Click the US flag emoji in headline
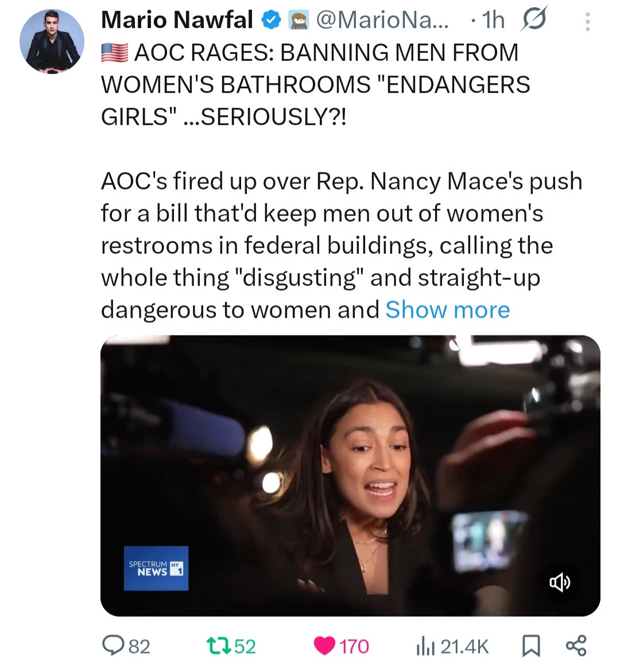620x672 pixels. point(114,53)
